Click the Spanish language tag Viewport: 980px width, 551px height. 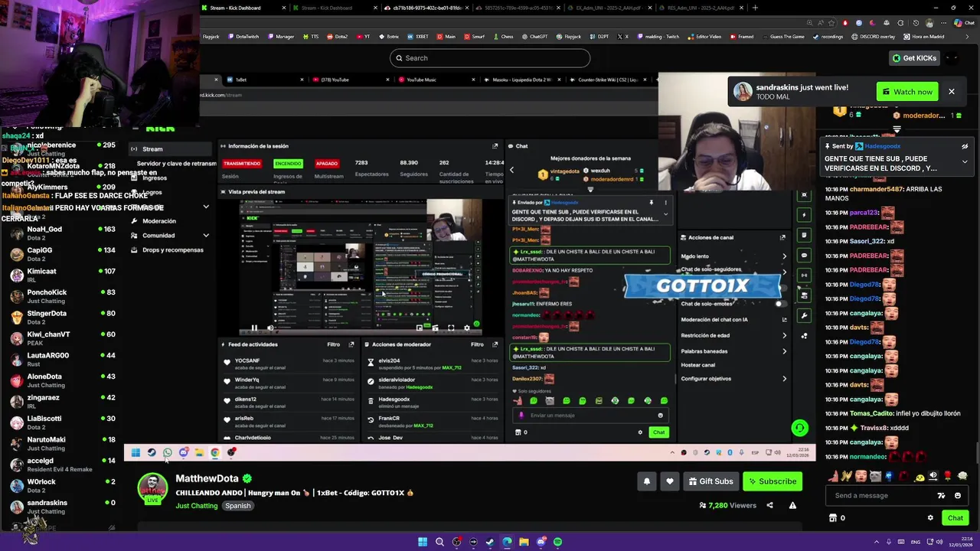(x=238, y=506)
